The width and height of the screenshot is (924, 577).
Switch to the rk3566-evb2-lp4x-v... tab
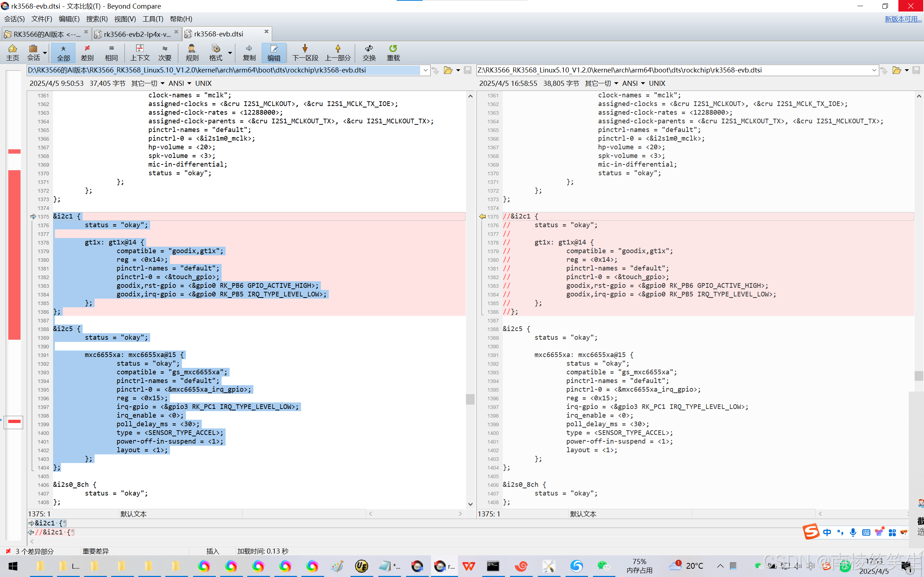point(137,34)
